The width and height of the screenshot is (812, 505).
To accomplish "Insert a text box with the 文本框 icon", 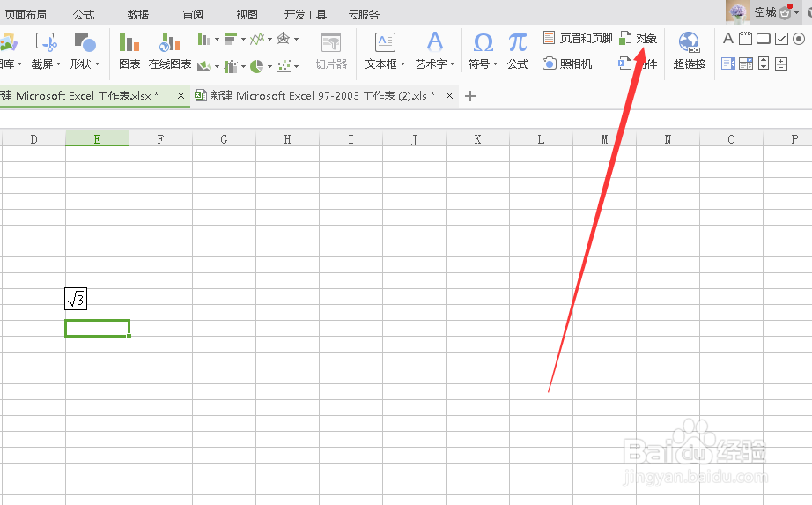I will tap(385, 42).
